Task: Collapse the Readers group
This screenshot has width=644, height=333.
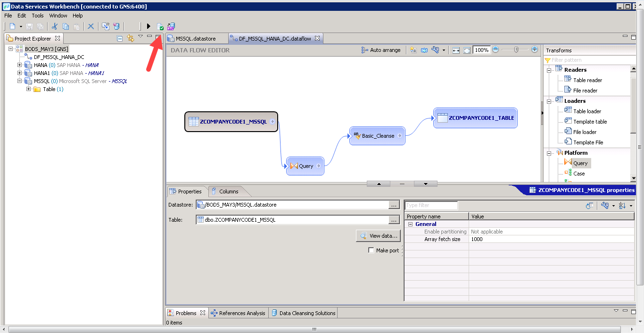Action: [x=549, y=70]
